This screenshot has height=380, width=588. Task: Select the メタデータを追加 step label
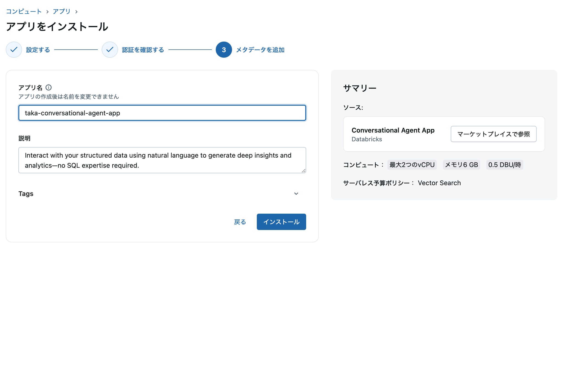point(260,50)
